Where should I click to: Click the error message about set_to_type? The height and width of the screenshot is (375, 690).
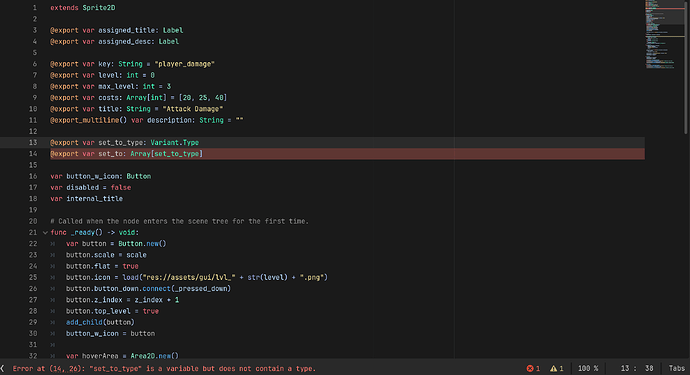[164, 368]
